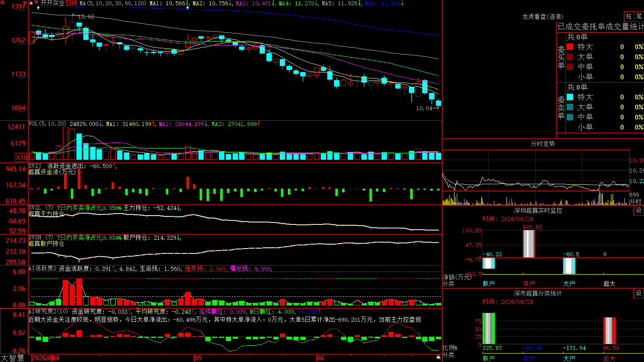Image resolution: width=644 pixels, height=362 pixels.
Task: Click the 散户 label in 深圳超赢实时监控 chart
Action: pyautogui.click(x=489, y=284)
